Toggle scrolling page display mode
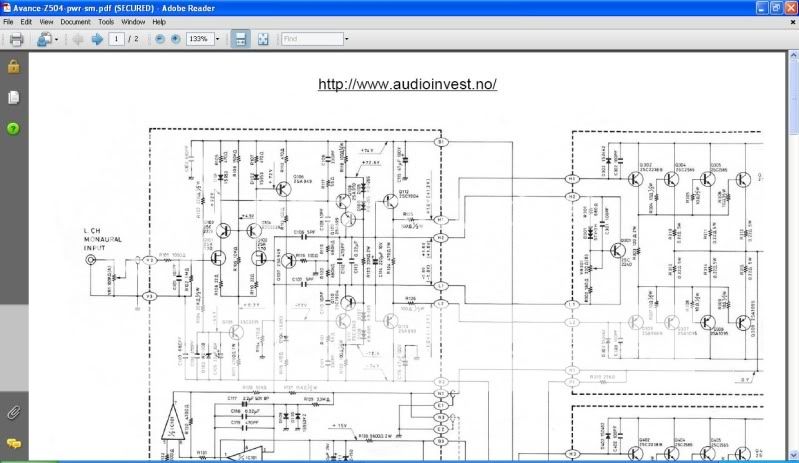The height and width of the screenshot is (463, 799). (x=240, y=39)
